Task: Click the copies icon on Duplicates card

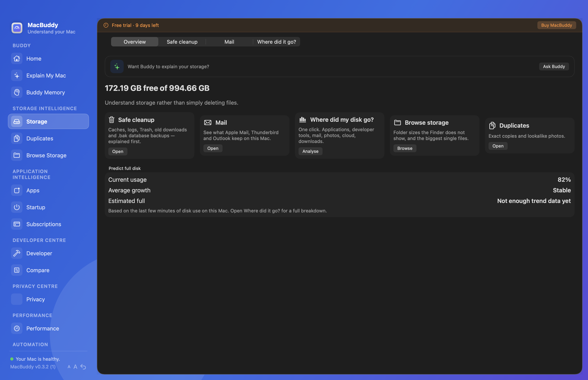Action: (492, 126)
